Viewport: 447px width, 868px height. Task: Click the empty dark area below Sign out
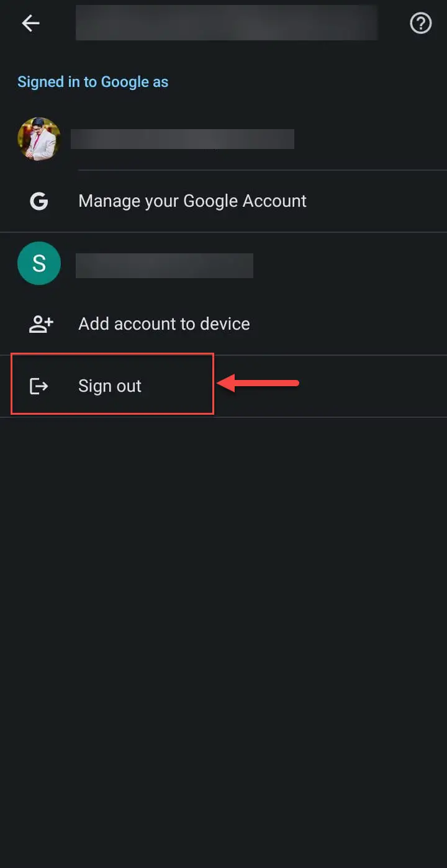point(223,640)
